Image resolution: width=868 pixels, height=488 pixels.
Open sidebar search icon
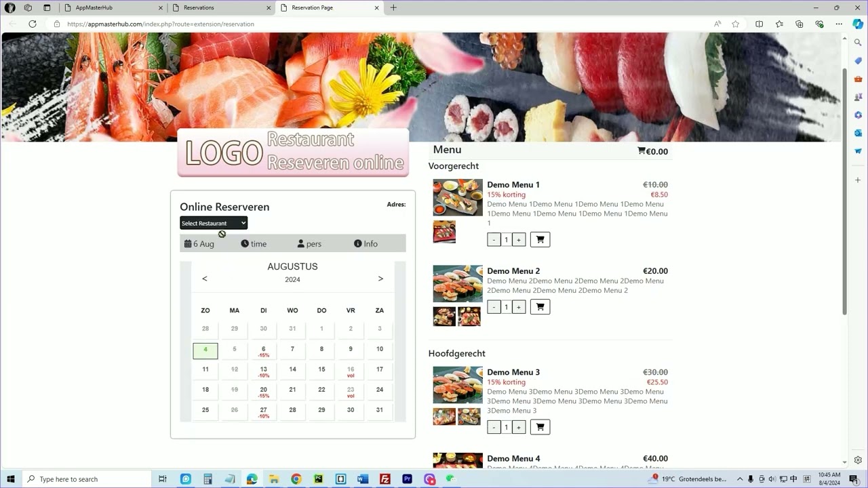(858, 43)
